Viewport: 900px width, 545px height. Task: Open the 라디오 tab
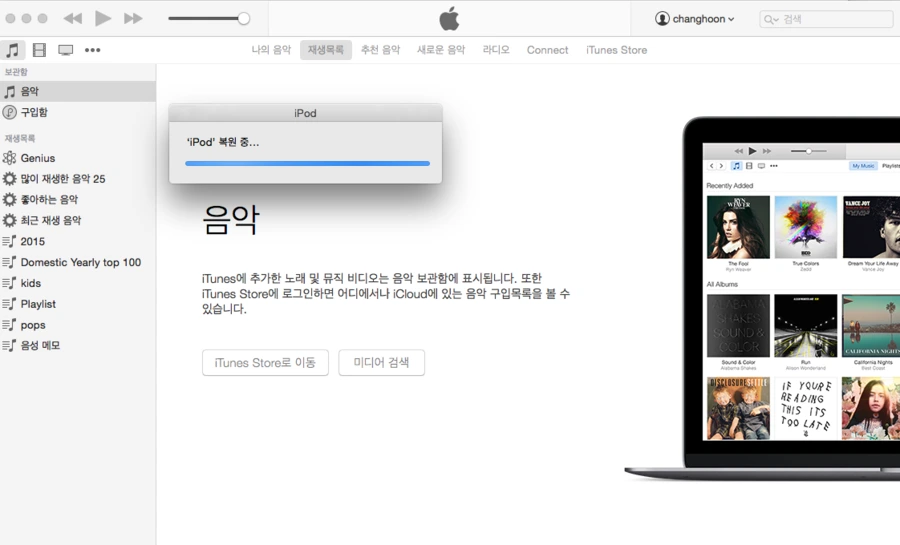tap(496, 50)
